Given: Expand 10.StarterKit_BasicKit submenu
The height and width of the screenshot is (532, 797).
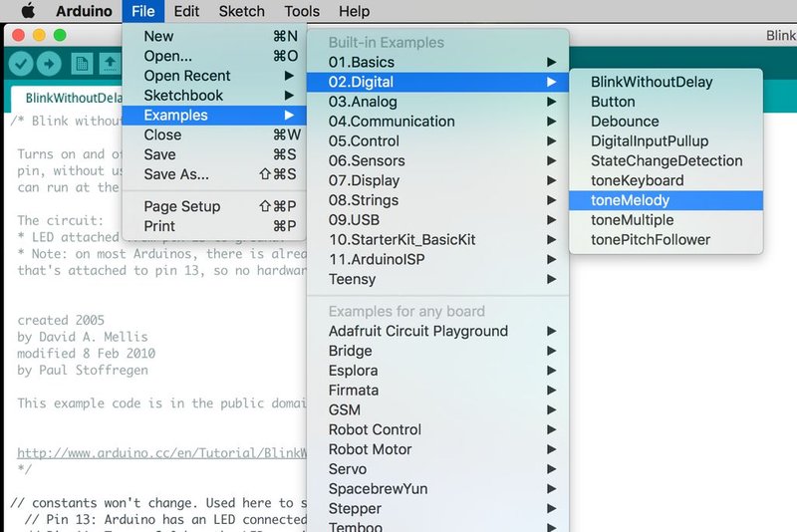Looking at the screenshot, I should click(x=437, y=240).
